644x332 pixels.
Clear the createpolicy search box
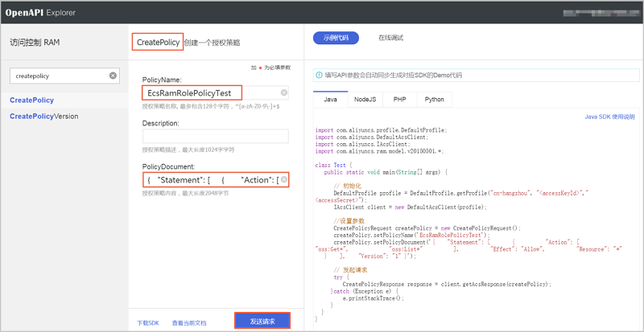click(113, 76)
